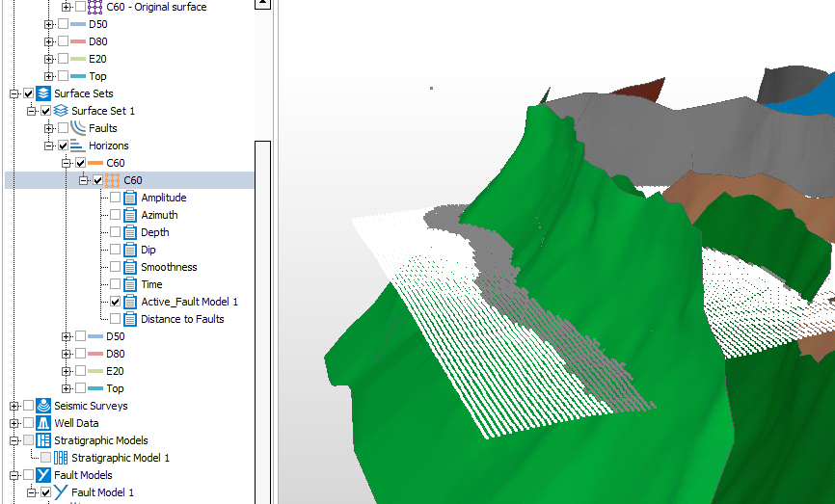Click the Stratigraphic Models icon

coord(43,440)
